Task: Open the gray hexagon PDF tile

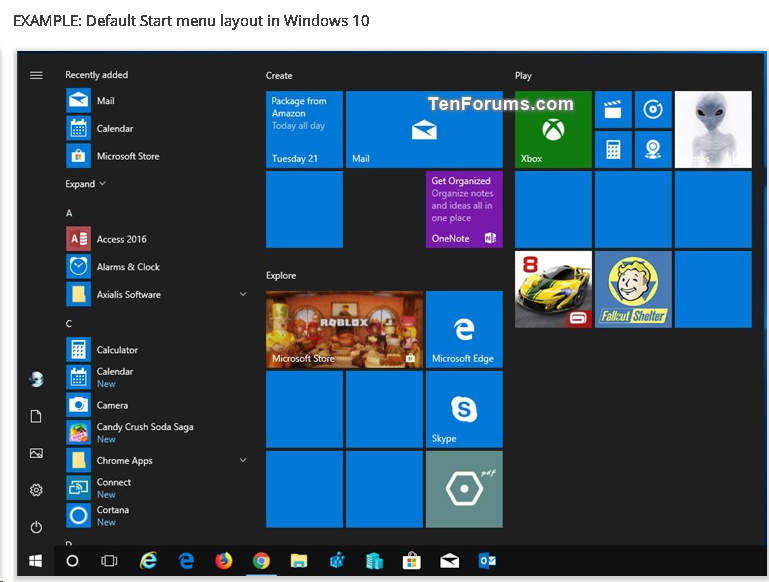Action: click(x=464, y=489)
